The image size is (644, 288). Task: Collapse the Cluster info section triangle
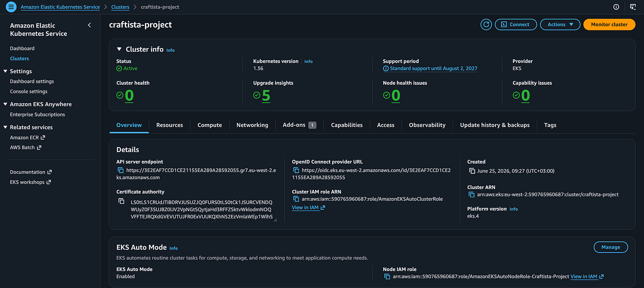pos(120,49)
